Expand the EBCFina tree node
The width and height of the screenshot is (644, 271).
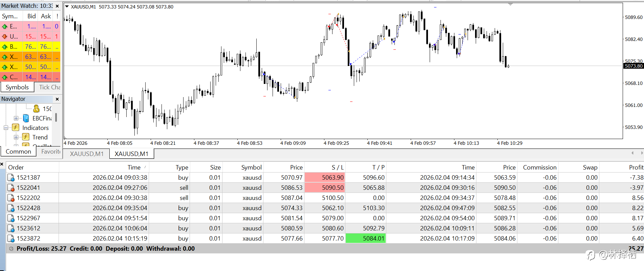(16, 118)
